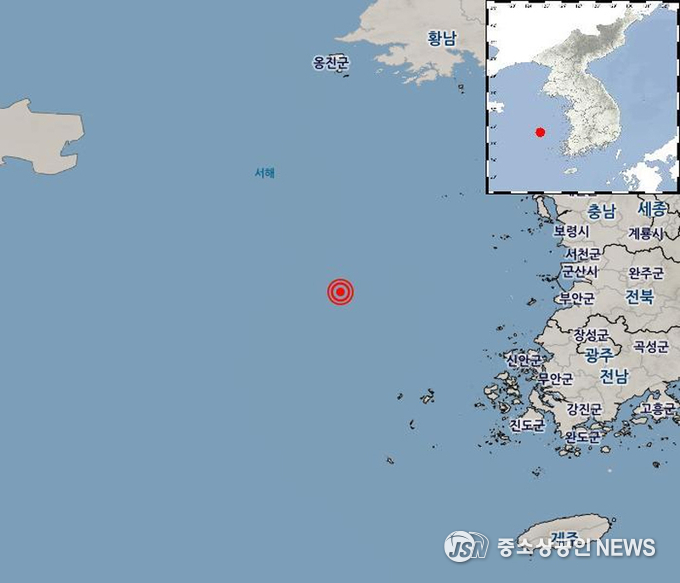Screen dimensions: 680x583
Task: Select the 충남 province label
Action: [602, 211]
